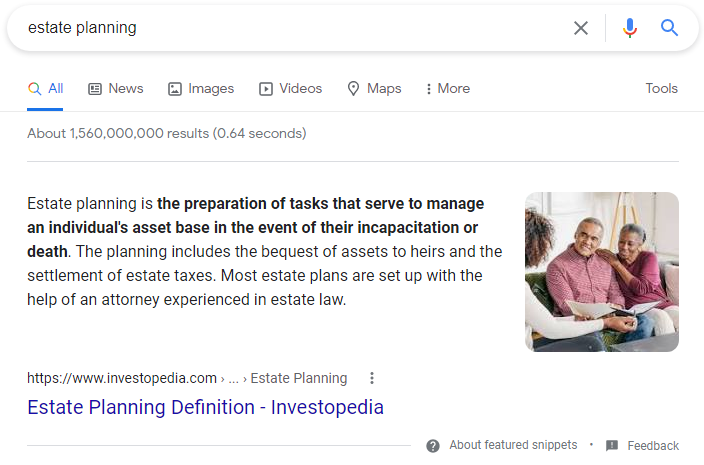Click the estate planning search input field
This screenshot has height=465, width=704.
pyautogui.click(x=290, y=28)
